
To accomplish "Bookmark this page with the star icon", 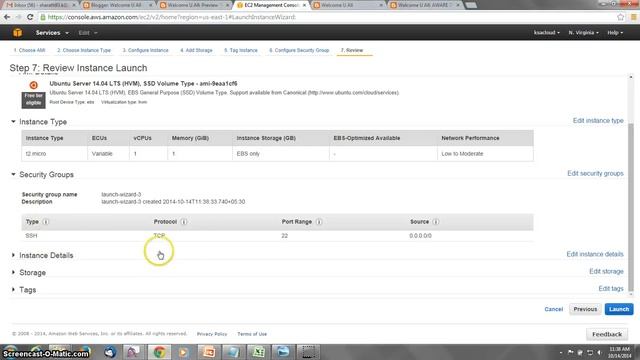I will [621, 17].
